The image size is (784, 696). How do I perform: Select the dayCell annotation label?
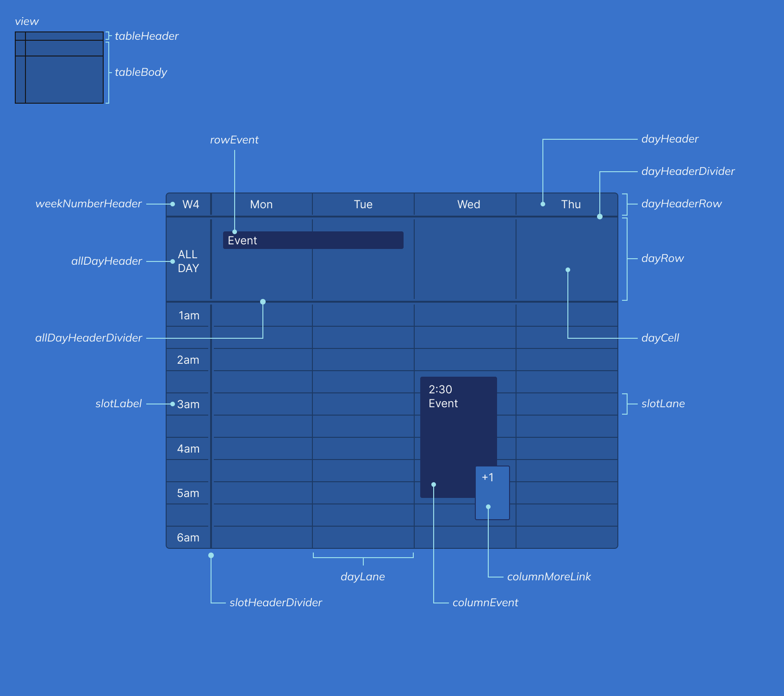point(660,337)
